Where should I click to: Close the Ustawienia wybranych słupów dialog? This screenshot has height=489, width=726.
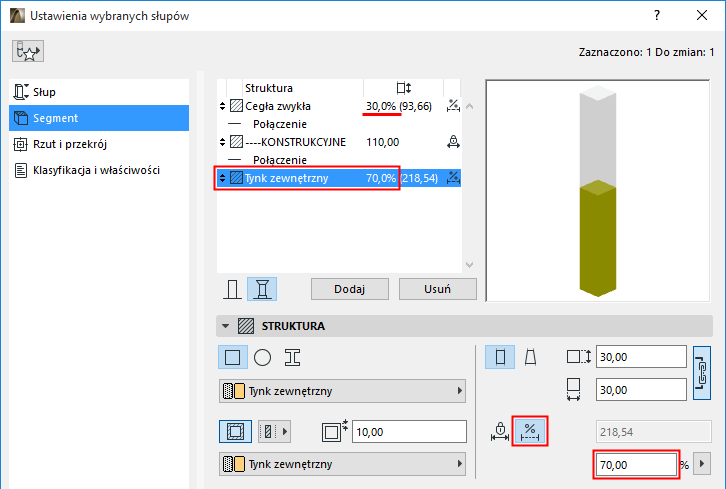coord(702,16)
